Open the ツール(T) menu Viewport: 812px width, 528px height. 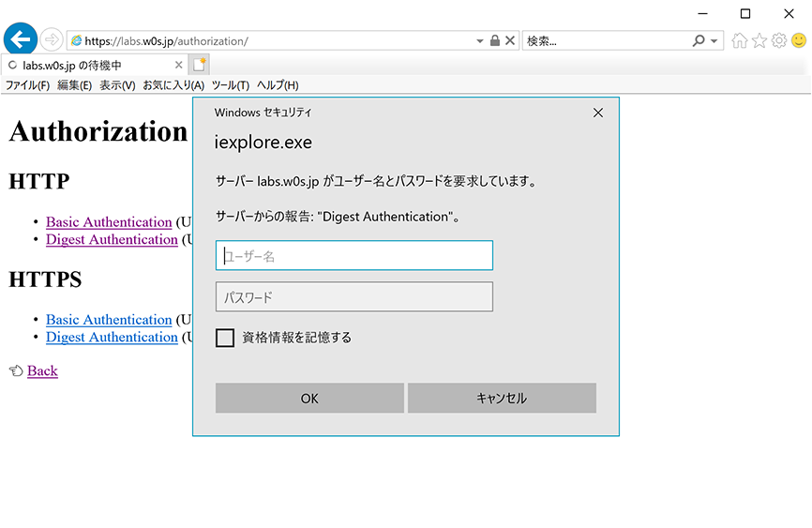231,85
